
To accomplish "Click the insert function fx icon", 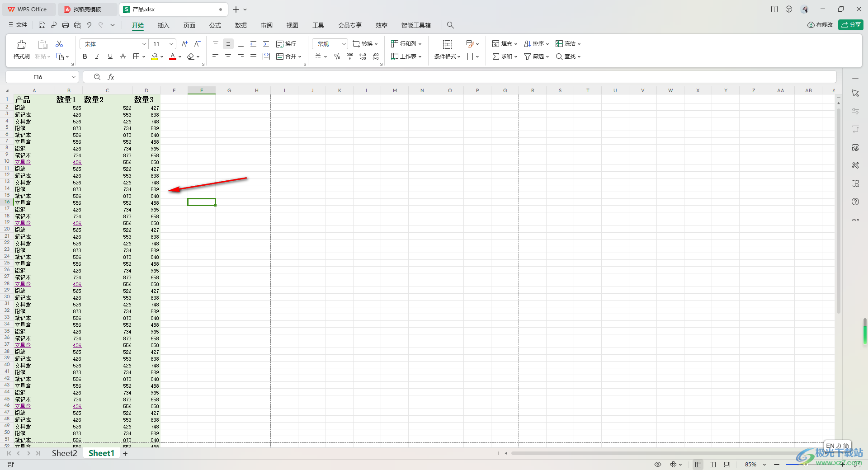I will pyautogui.click(x=111, y=77).
